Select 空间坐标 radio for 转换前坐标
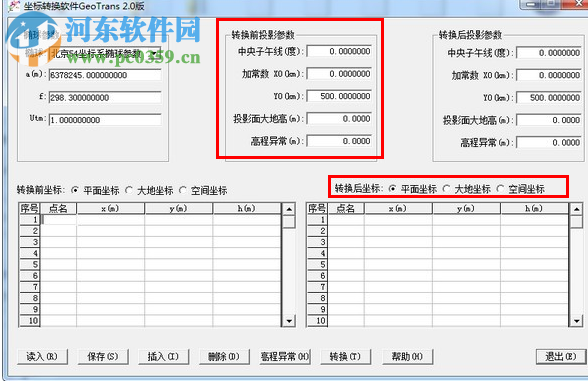 click(183, 190)
